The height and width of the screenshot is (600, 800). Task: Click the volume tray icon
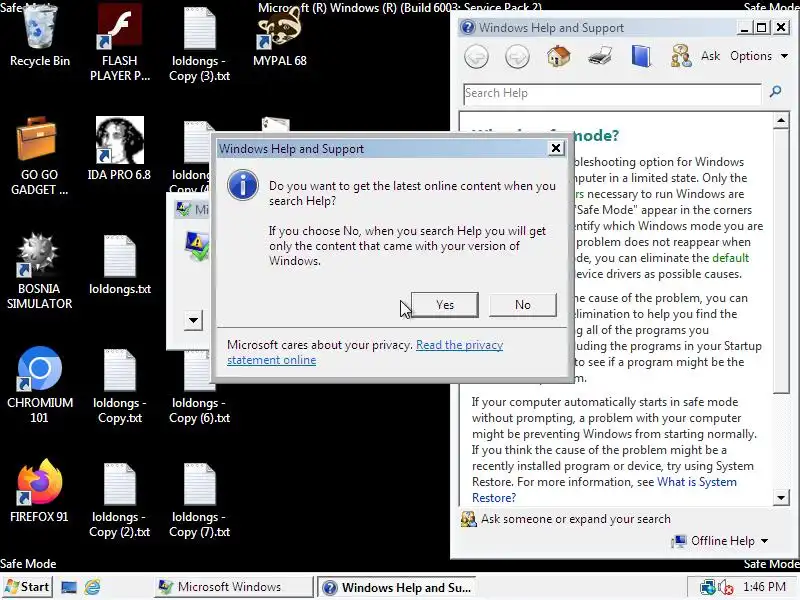(725, 587)
